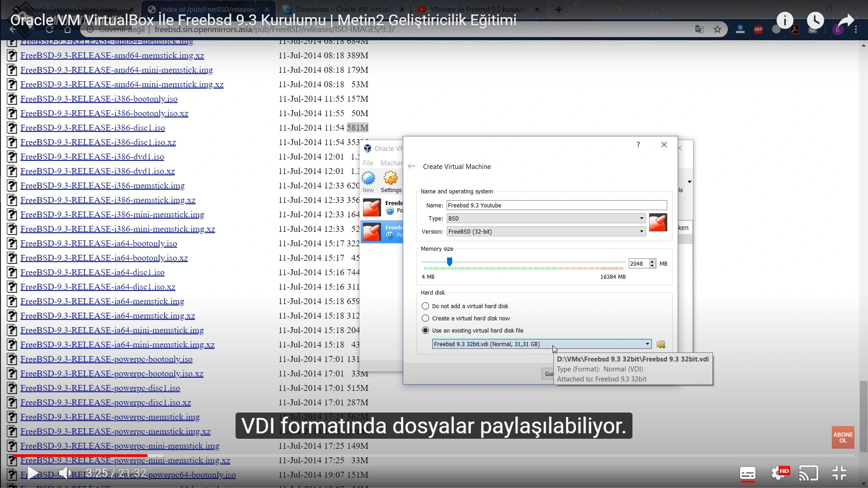Click the Share arrow icon on video
Image resolution: width=868 pixels, height=488 pixels.
(x=845, y=20)
